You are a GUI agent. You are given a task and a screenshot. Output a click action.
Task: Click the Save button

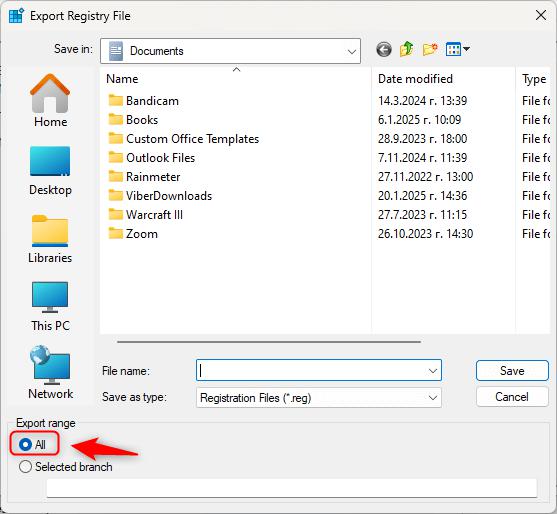(x=512, y=370)
